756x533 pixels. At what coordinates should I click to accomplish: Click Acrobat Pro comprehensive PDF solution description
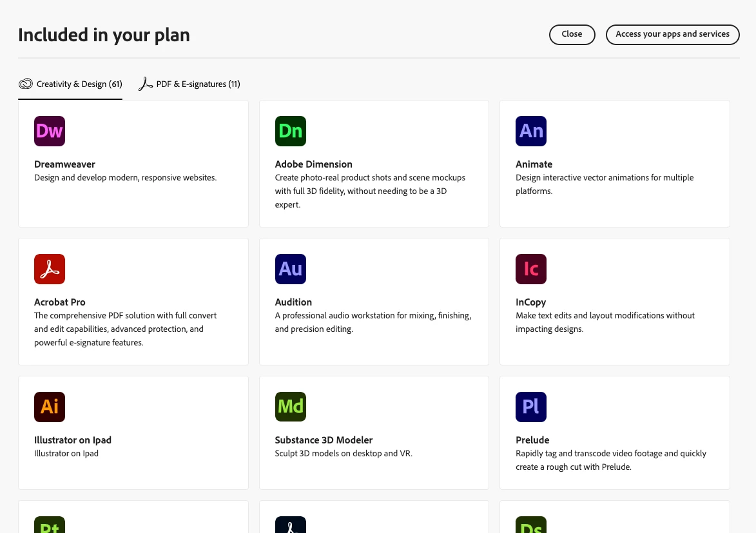126,329
